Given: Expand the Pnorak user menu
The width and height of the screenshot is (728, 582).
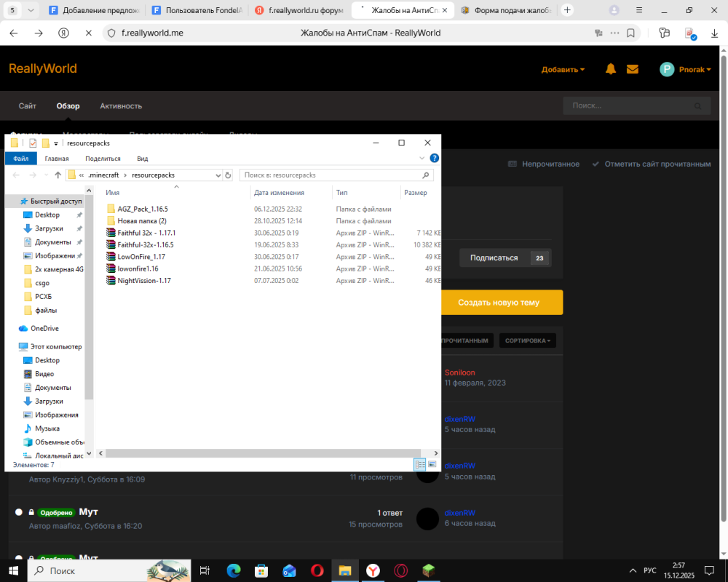Looking at the screenshot, I should tap(695, 70).
